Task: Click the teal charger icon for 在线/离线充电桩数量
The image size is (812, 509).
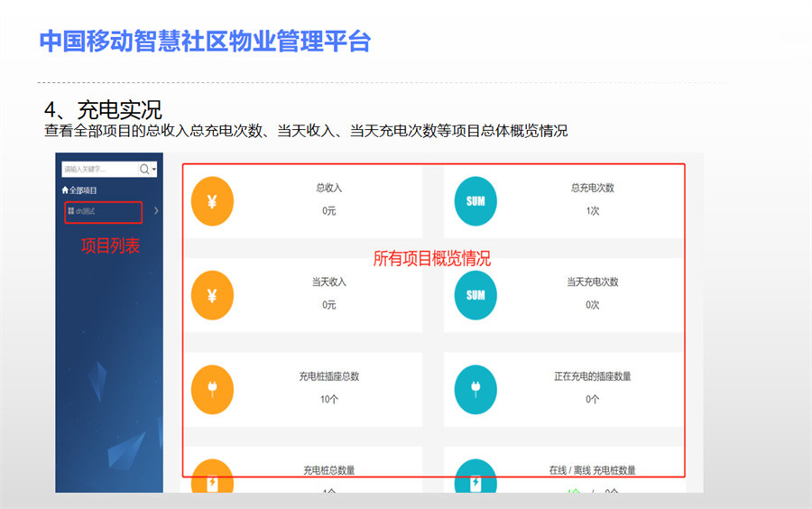Action: (x=475, y=477)
